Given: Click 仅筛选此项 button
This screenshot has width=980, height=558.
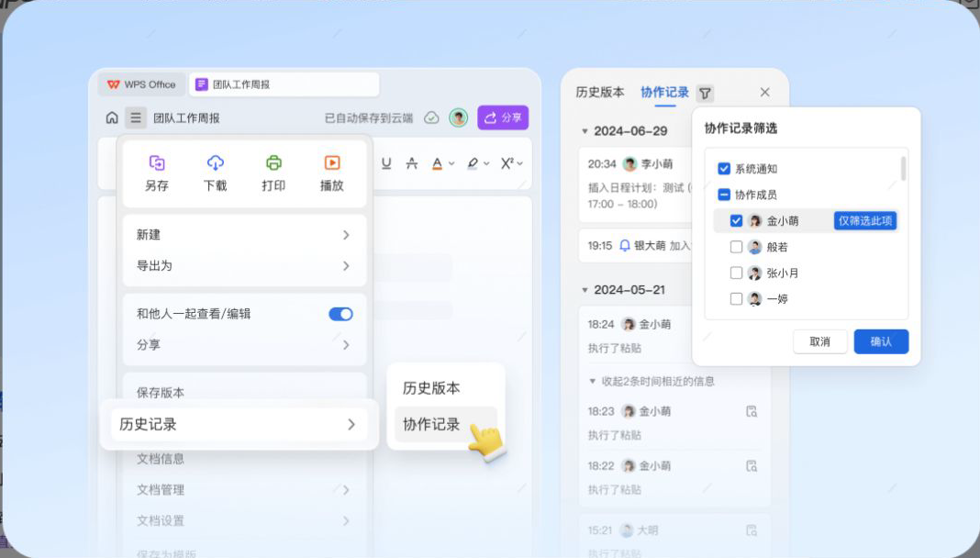Looking at the screenshot, I should pos(865,220).
